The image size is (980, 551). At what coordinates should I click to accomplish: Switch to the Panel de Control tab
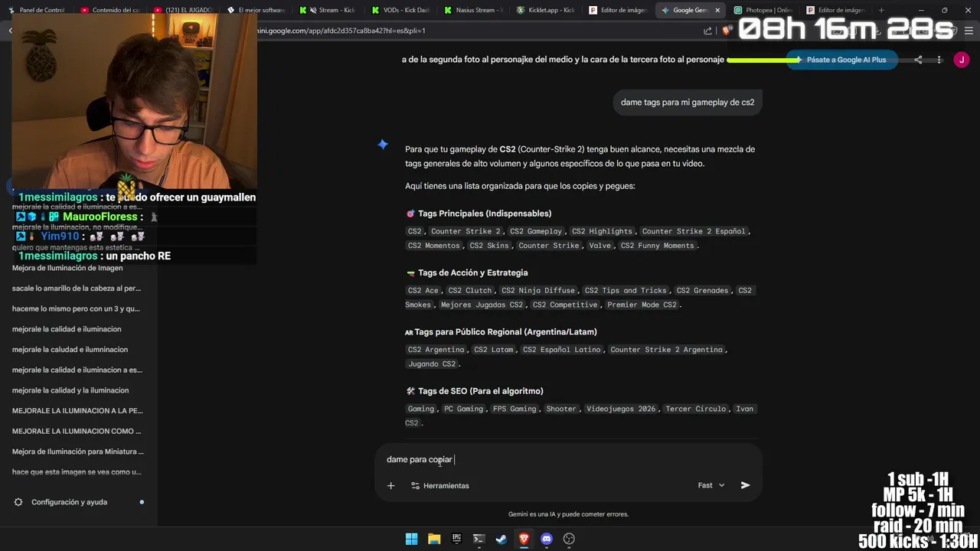(x=37, y=10)
